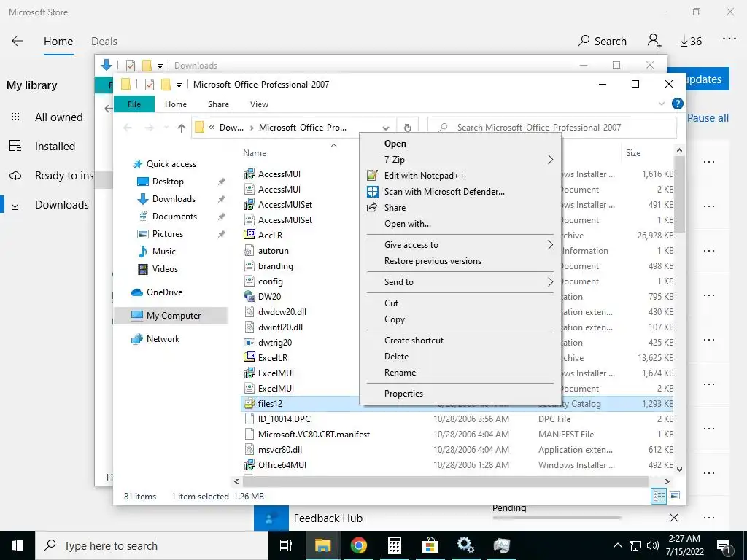Select the autorun setup information icon
Image resolution: width=747 pixels, height=560 pixels.
249,251
